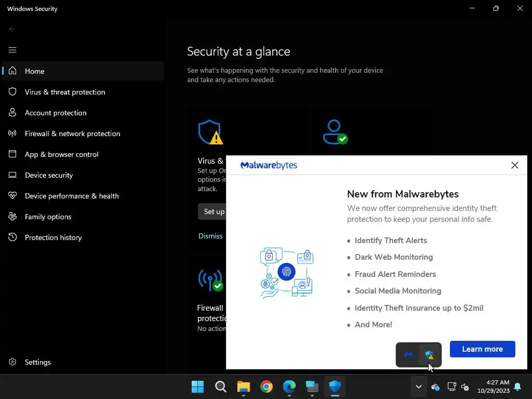Click the Device security laptop icon

(x=12, y=175)
